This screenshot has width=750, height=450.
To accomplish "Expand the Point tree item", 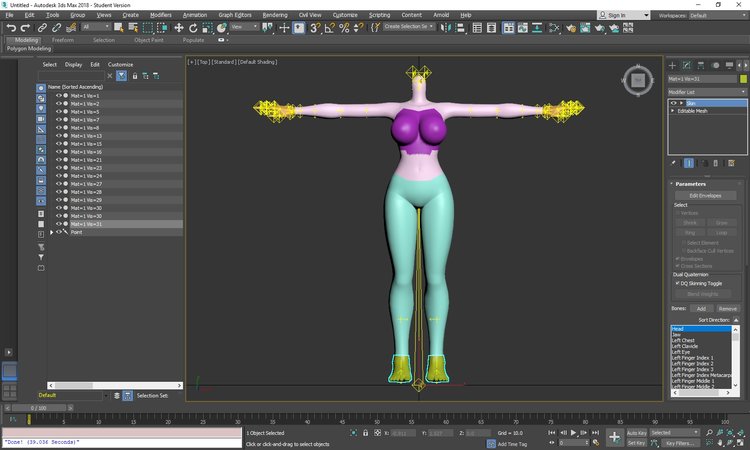I will click(52, 232).
